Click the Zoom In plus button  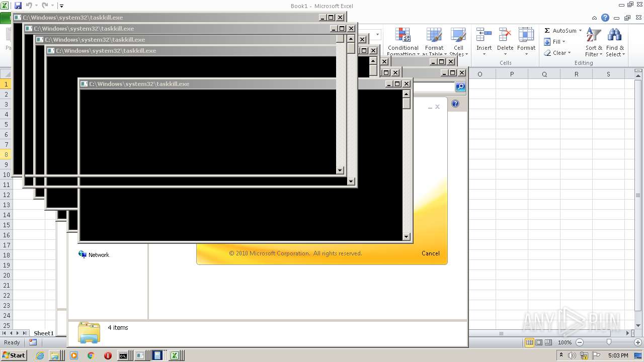coord(637,342)
